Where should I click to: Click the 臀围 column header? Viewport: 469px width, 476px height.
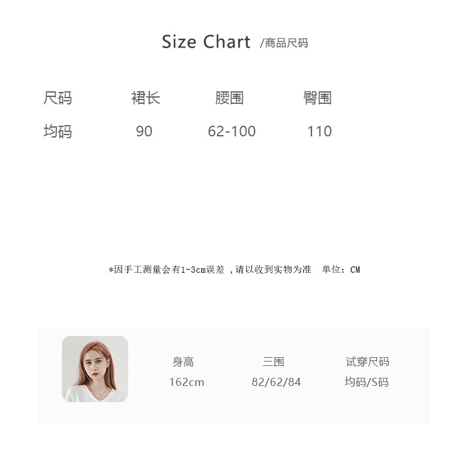click(317, 98)
